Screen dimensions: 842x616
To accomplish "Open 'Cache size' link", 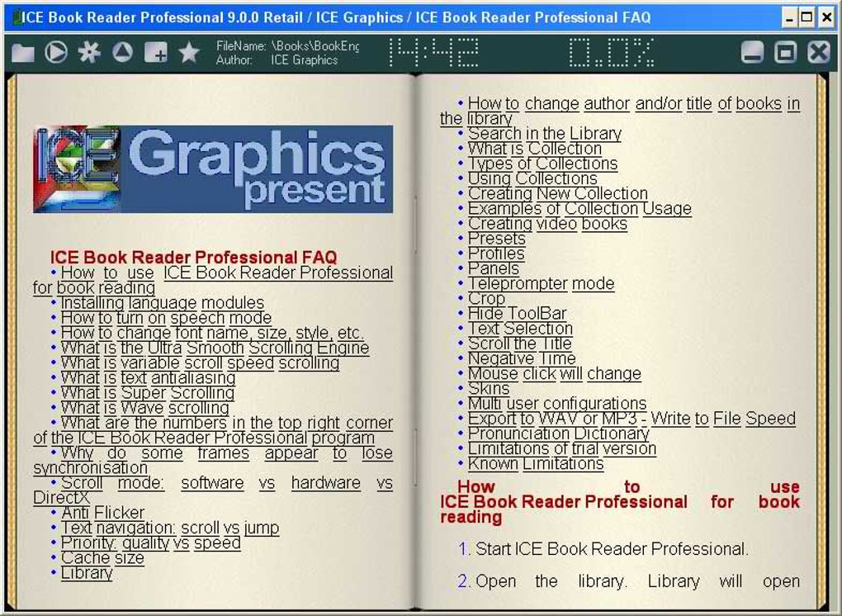I will [x=102, y=558].
